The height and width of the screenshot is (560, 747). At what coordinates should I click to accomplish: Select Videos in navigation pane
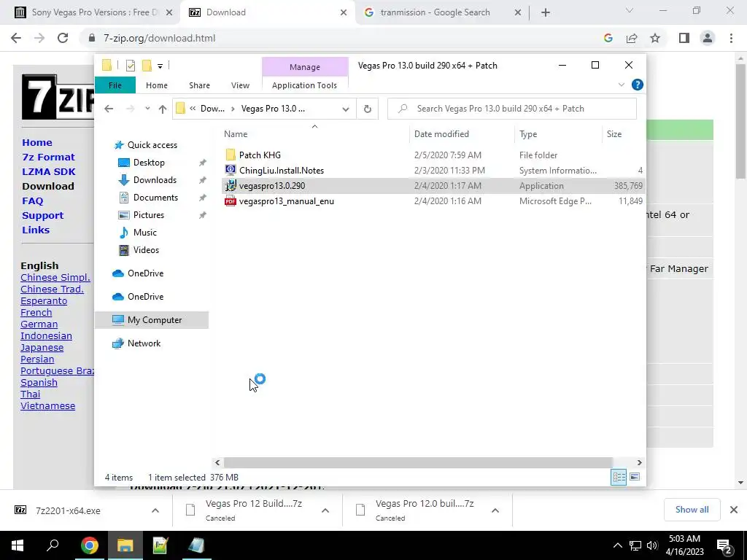pos(146,250)
